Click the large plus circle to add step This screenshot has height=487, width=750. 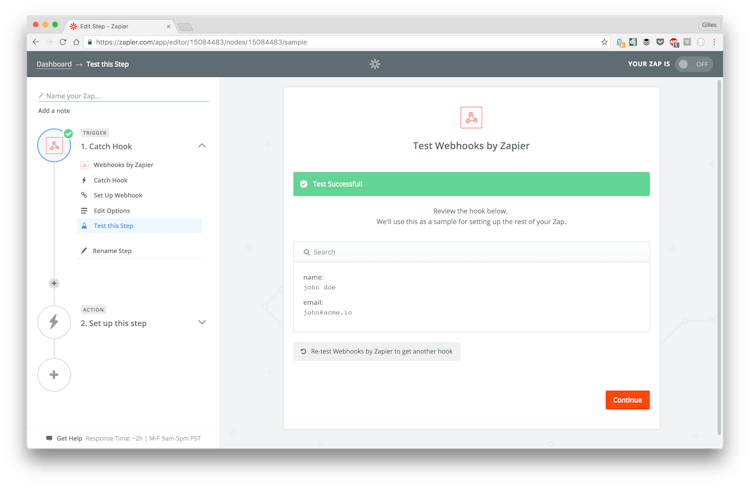click(54, 375)
